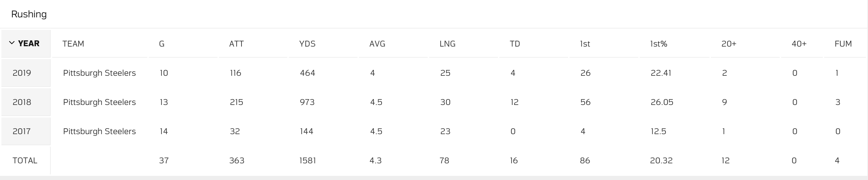This screenshot has width=868, height=180.
Task: Click Pittsburgh Steelers in the 2017 row
Action: (x=99, y=131)
